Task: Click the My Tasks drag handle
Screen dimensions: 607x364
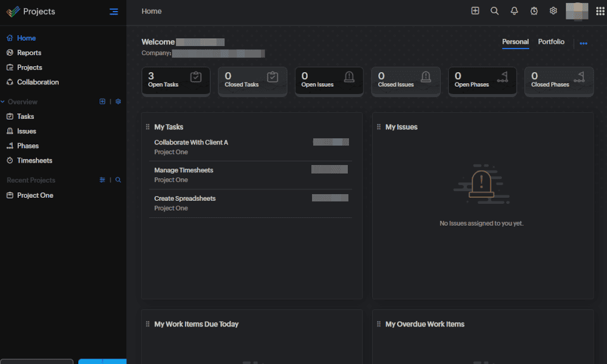Action: point(148,127)
